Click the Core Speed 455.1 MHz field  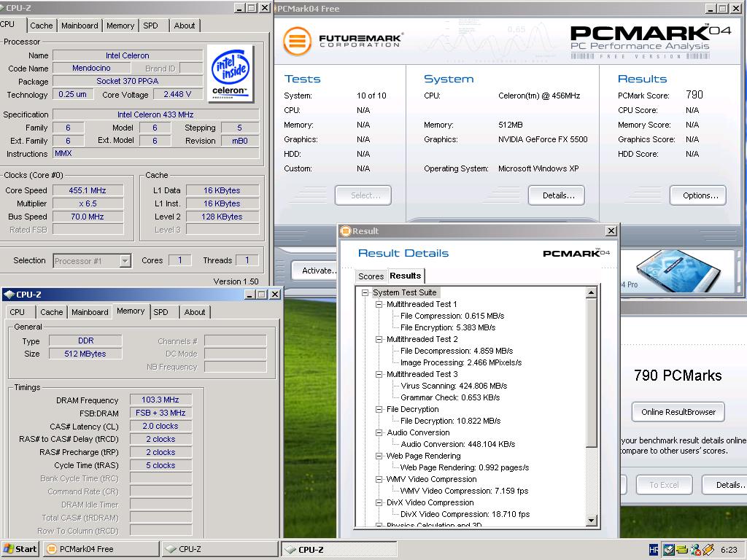click(88, 190)
